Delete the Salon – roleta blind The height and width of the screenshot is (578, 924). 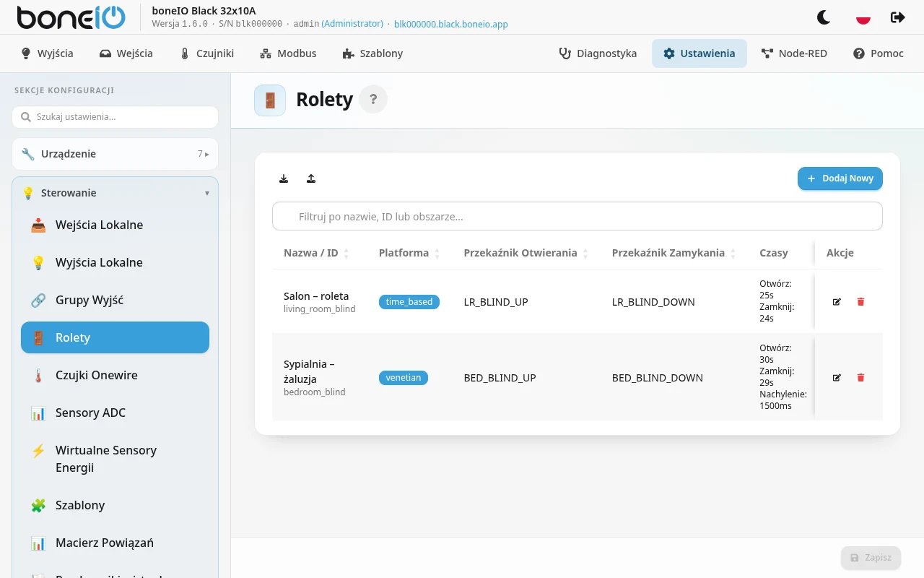tap(860, 302)
